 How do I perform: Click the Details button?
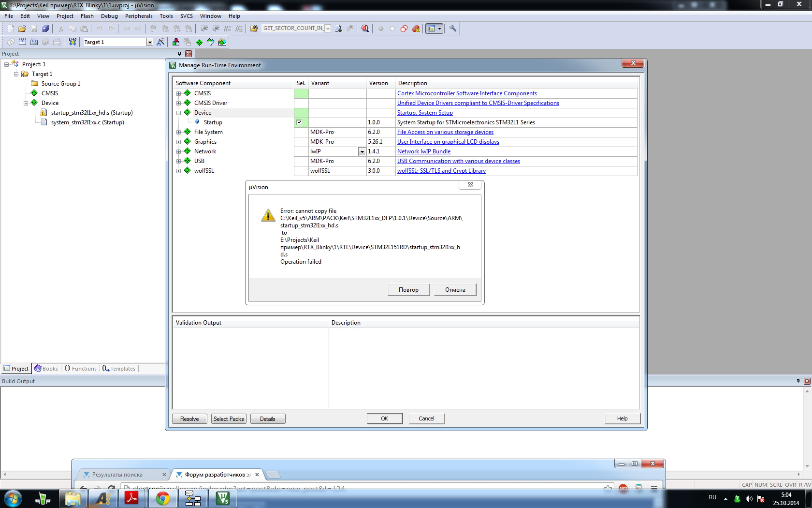tap(268, 419)
